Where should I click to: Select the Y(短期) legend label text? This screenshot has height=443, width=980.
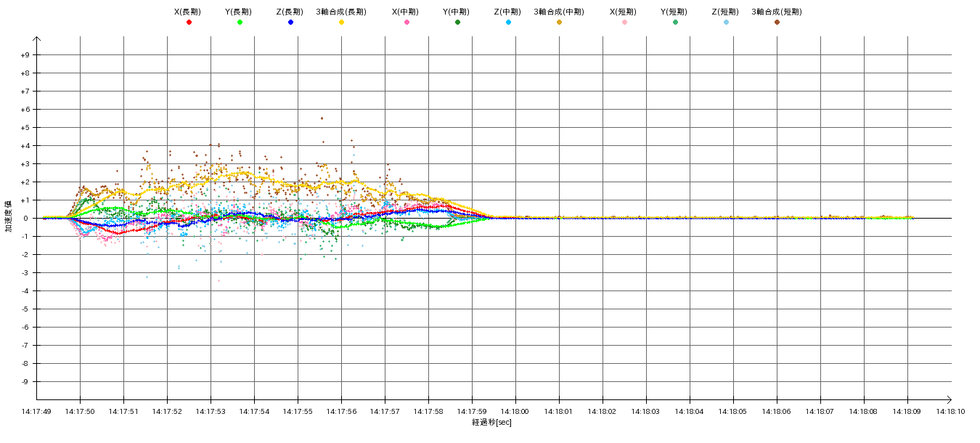[674, 12]
